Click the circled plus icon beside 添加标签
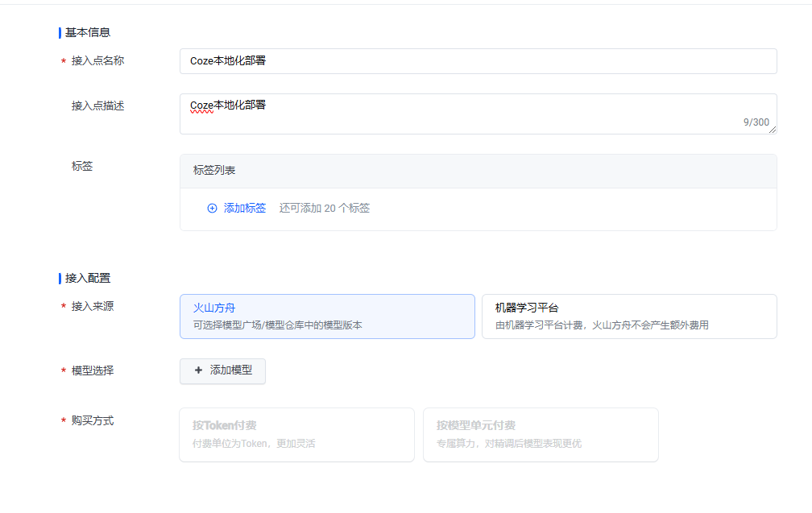812x513 pixels. 212,208
